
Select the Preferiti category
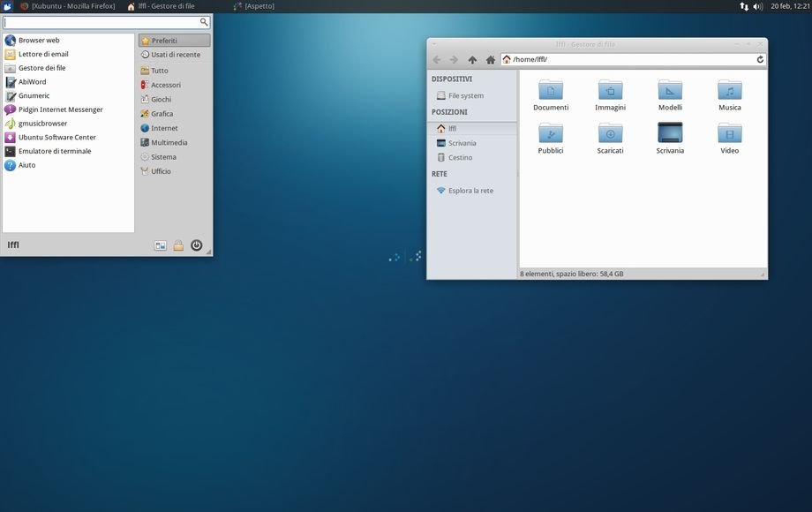pos(174,41)
